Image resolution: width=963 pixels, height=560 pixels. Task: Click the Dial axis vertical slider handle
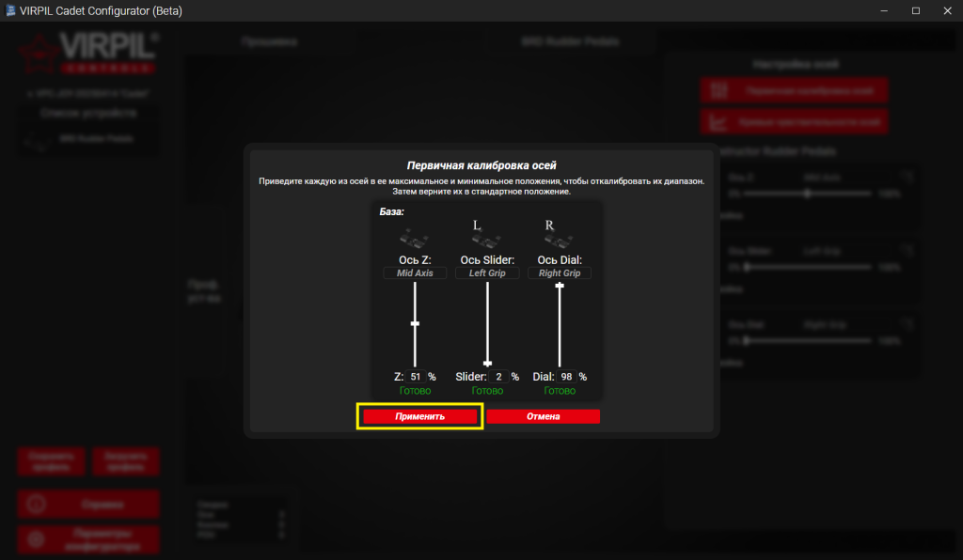560,286
